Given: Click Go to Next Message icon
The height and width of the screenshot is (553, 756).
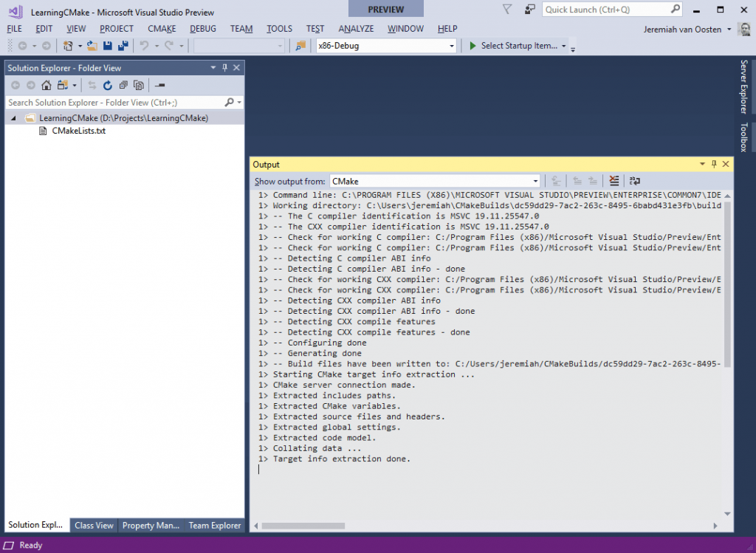Looking at the screenshot, I should 593,181.
